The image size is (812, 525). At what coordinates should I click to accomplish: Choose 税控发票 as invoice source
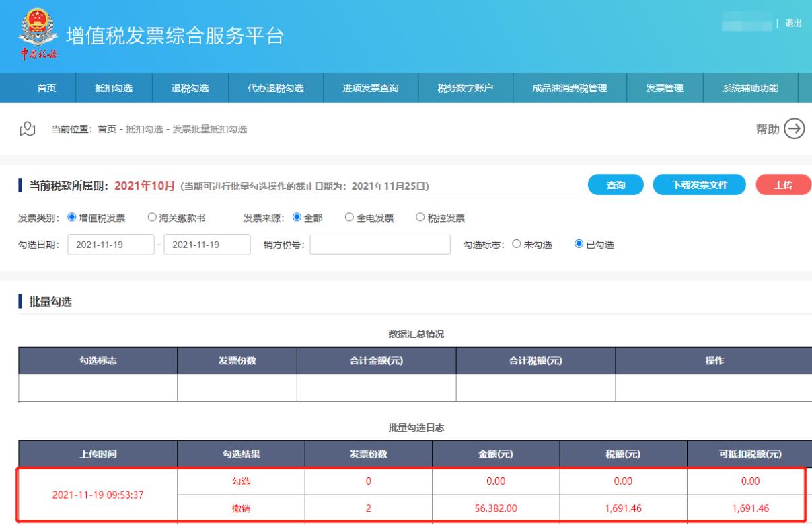click(420, 218)
